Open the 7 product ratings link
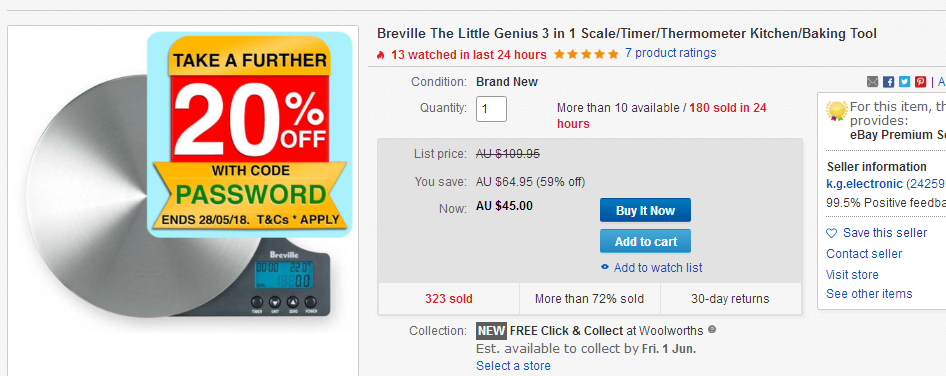 click(670, 53)
